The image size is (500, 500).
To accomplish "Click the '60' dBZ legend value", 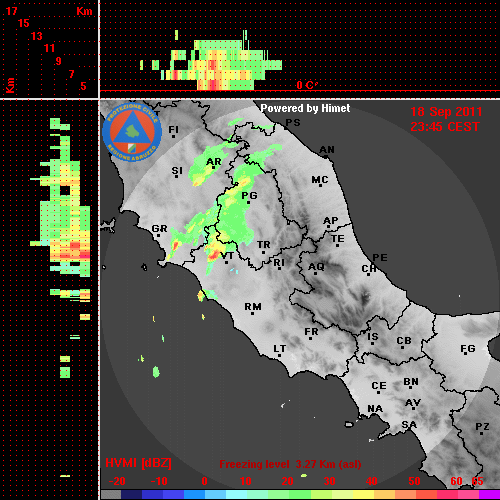I will pos(456,481).
